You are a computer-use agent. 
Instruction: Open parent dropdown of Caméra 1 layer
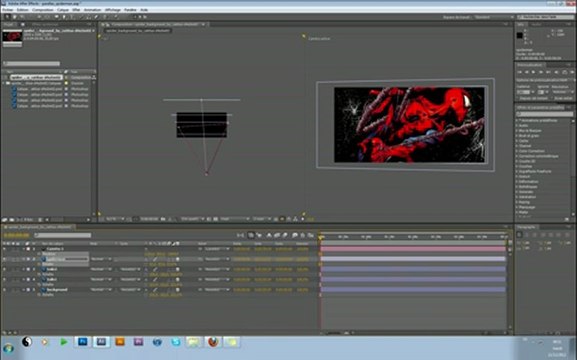click(x=217, y=249)
